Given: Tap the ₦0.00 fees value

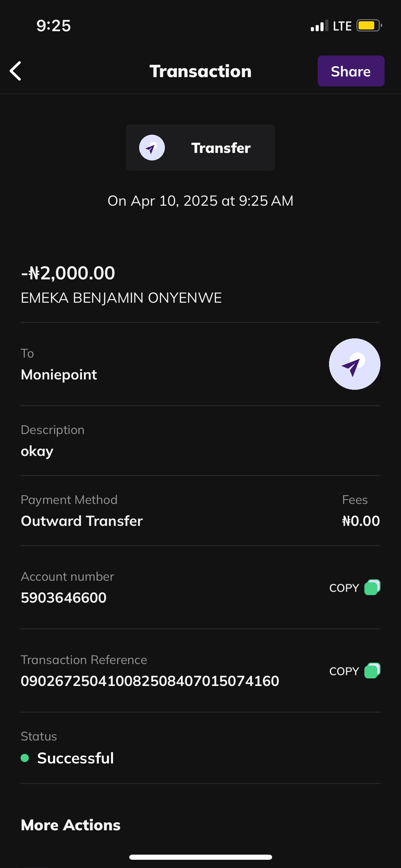Looking at the screenshot, I should [x=361, y=521].
